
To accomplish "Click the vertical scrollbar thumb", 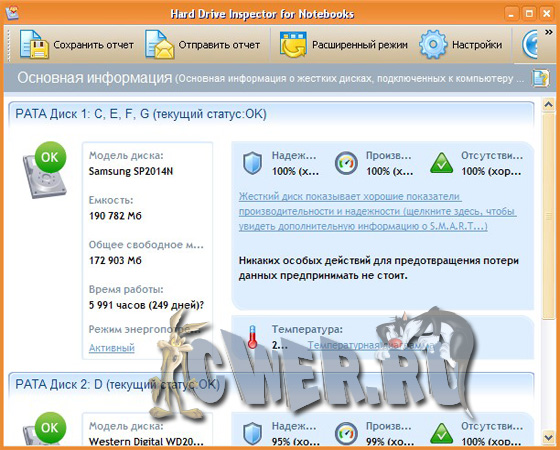I will pyautogui.click(x=548, y=215).
